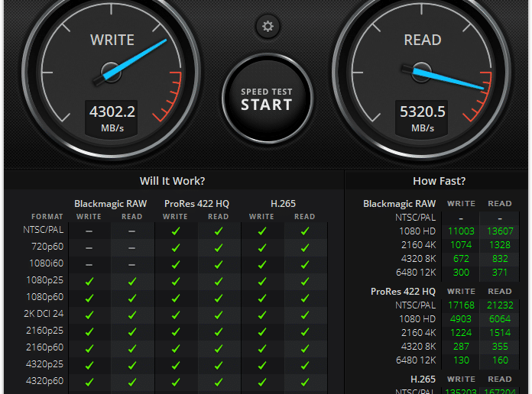This screenshot has height=394, width=532.
Task: Click the Blackmagic RAW column header in Will It Work
Action: (x=111, y=203)
